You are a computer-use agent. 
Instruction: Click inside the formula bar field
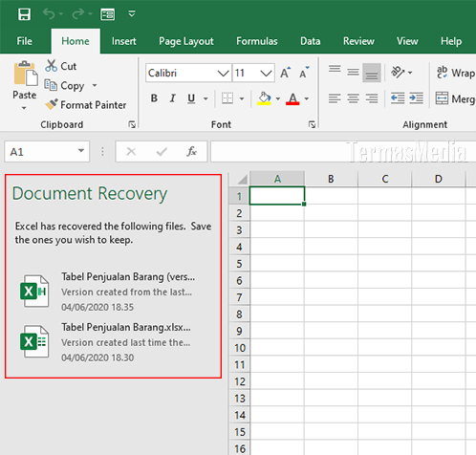pos(343,152)
